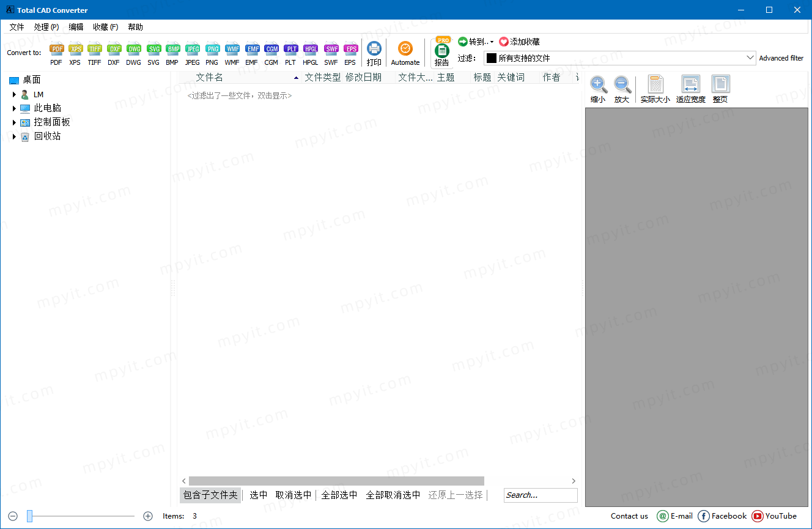
Task: Open the 帮助 menu
Action: click(135, 27)
